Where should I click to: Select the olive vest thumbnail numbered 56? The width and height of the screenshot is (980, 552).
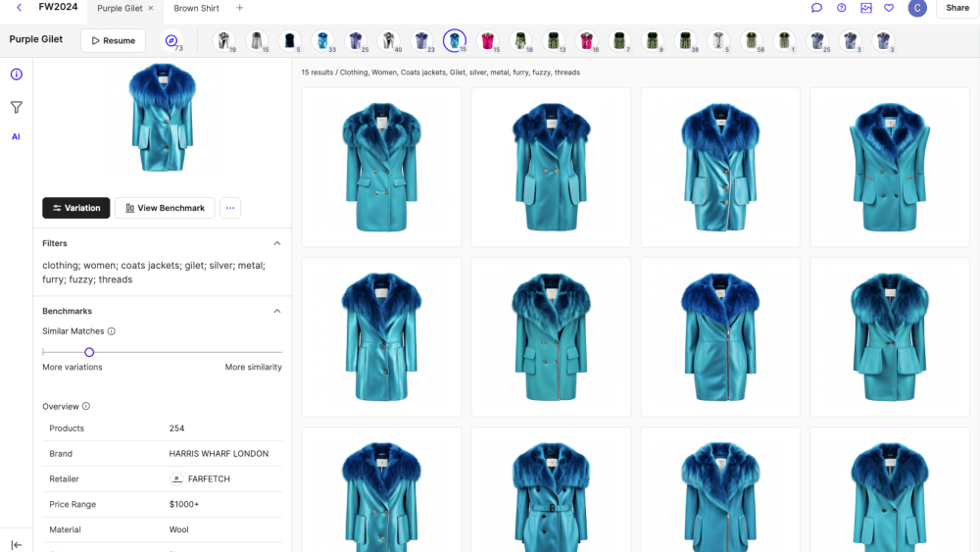(752, 40)
